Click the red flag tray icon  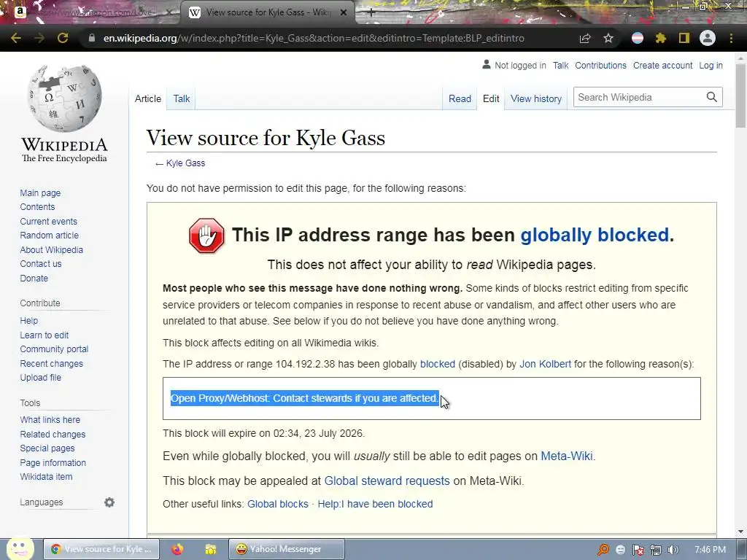[x=638, y=550]
